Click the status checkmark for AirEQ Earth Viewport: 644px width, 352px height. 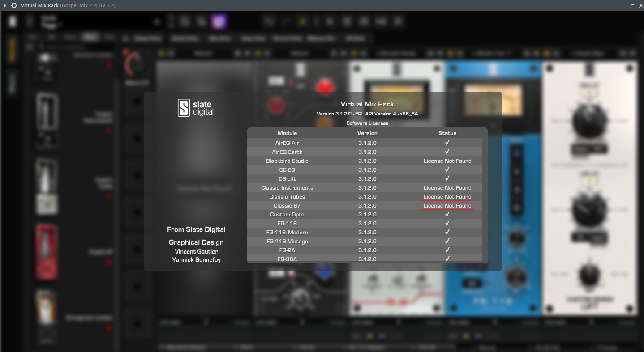(447, 152)
